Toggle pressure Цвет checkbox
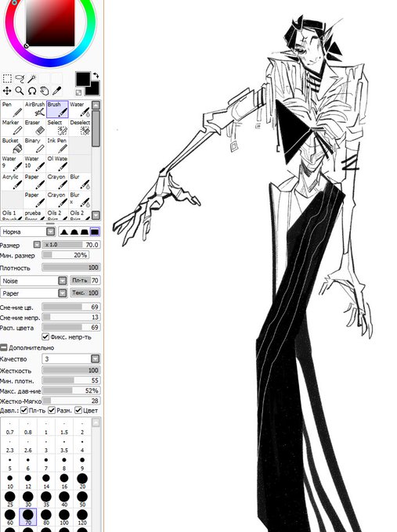The width and height of the screenshot is (397, 532). [x=78, y=410]
